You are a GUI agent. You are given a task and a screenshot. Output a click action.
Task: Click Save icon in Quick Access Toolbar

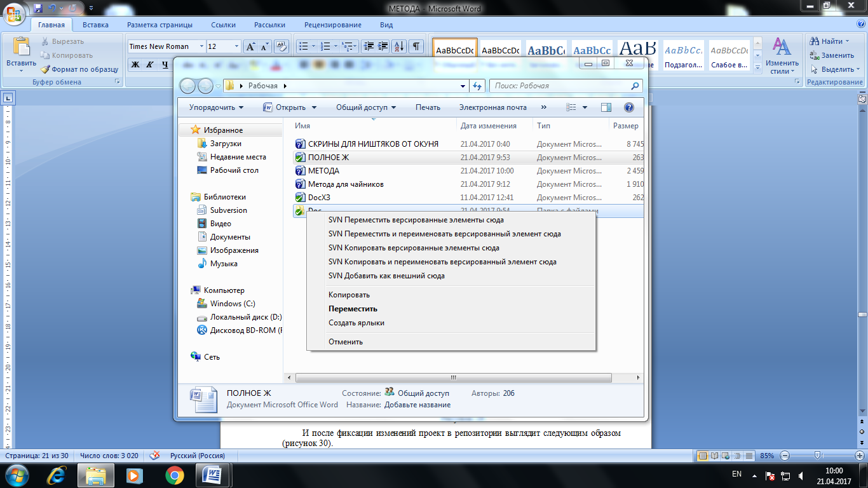click(39, 8)
